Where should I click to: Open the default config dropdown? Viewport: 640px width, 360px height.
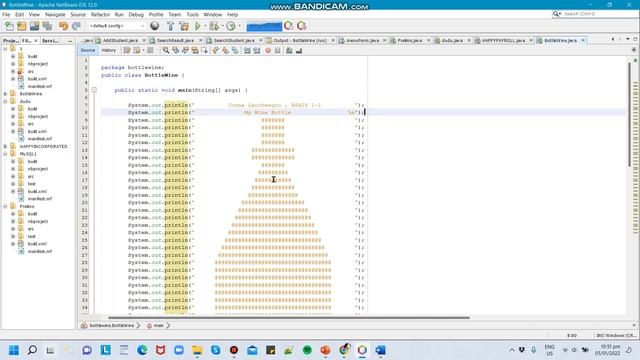[117, 26]
